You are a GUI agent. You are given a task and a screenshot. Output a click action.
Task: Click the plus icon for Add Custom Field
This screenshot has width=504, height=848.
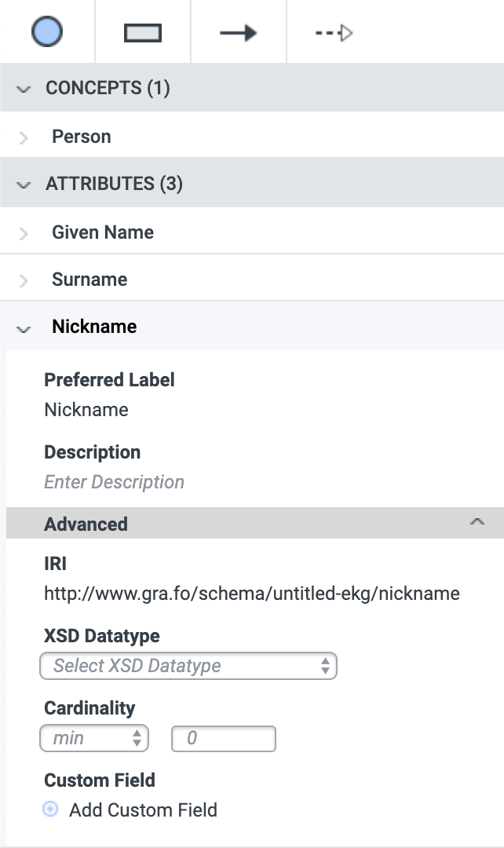tap(50, 809)
